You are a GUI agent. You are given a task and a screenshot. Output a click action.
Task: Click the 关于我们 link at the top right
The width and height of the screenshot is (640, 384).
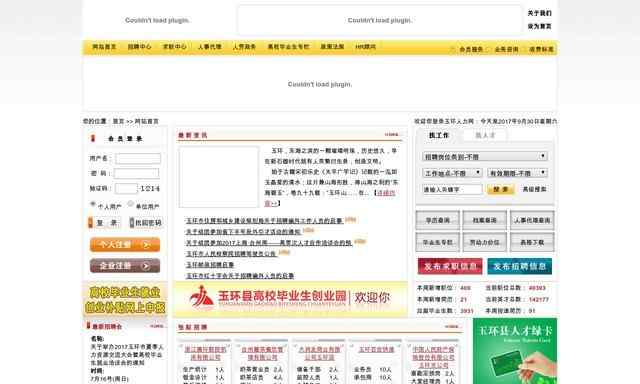539,13
